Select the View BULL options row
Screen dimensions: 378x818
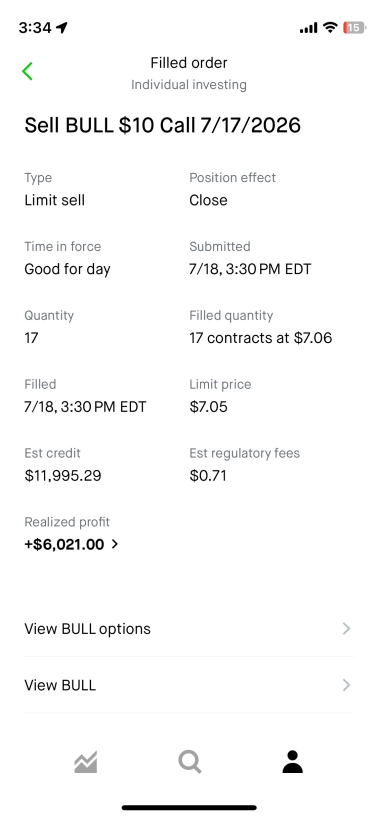coord(189,629)
